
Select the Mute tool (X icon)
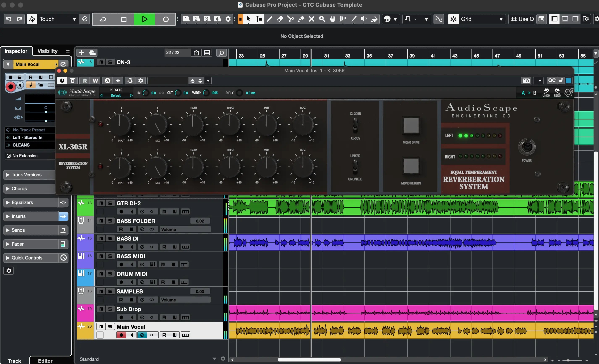coord(311,19)
